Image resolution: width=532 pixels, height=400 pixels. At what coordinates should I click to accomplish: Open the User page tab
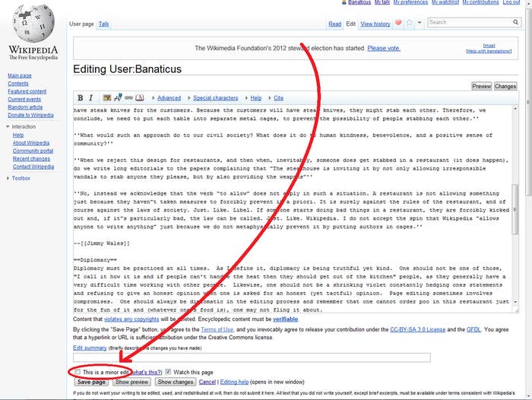[81, 24]
